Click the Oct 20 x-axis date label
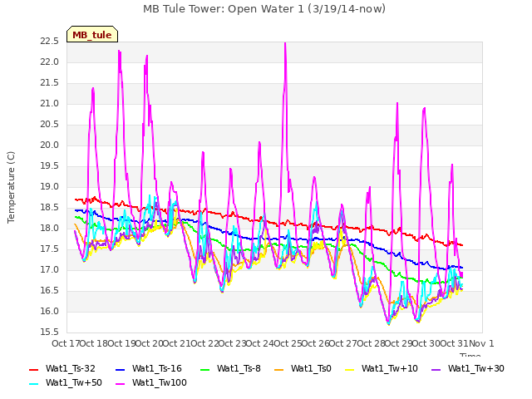This screenshot has width=532, height=399. point(150,343)
